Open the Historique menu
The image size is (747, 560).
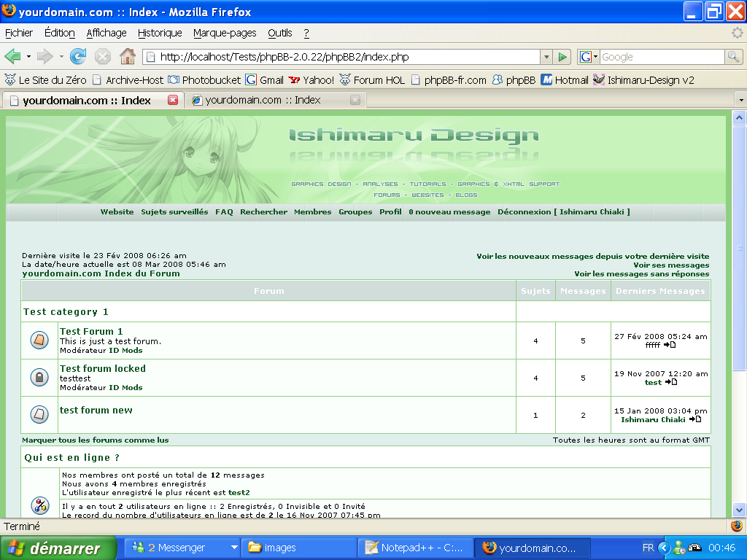click(160, 33)
